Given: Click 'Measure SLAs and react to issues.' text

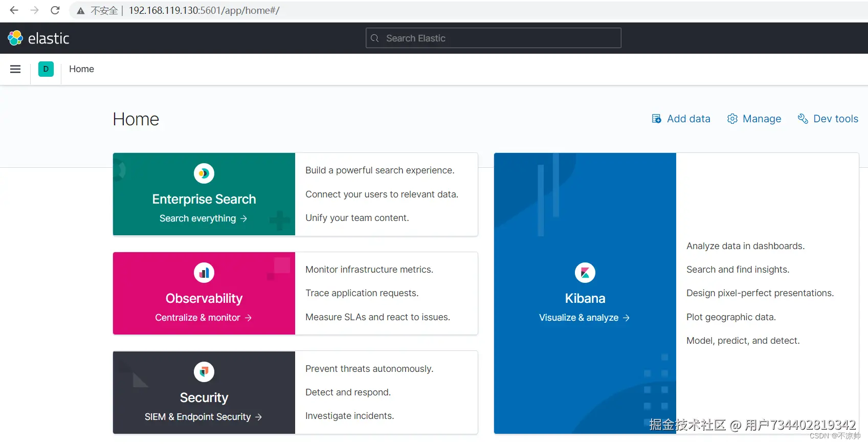Looking at the screenshot, I should [x=377, y=317].
